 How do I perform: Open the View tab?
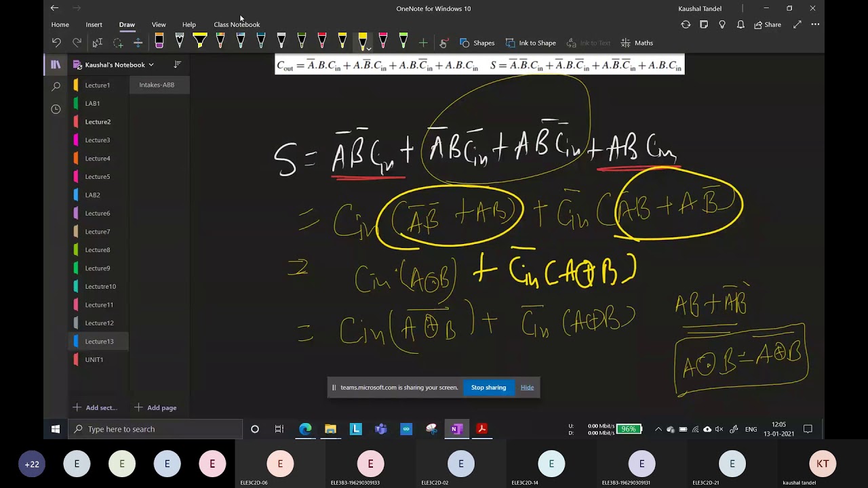click(x=159, y=24)
